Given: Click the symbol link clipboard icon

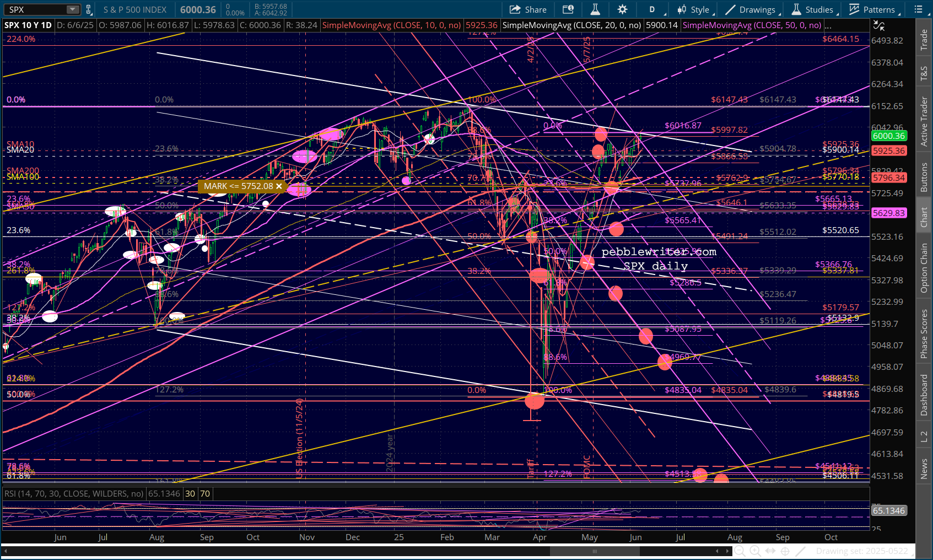Looking at the screenshot, I should click(88, 9).
